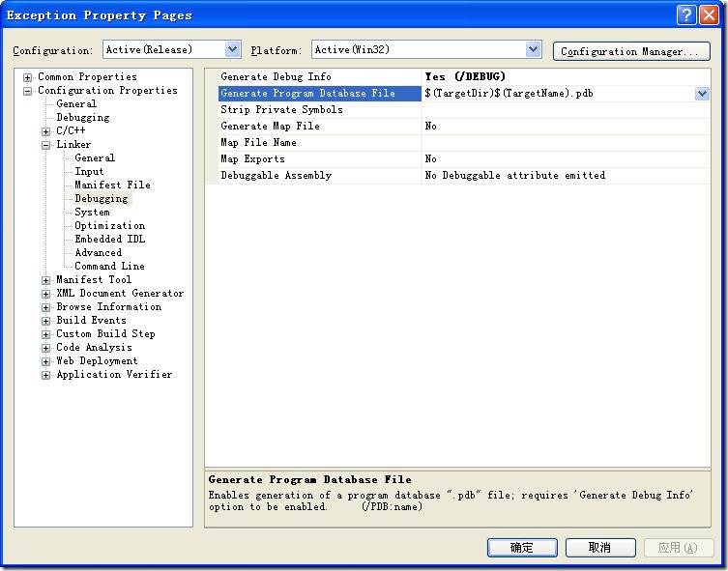The width and height of the screenshot is (728, 571).
Task: Select Debuggable Assembly property
Action: (x=319, y=175)
